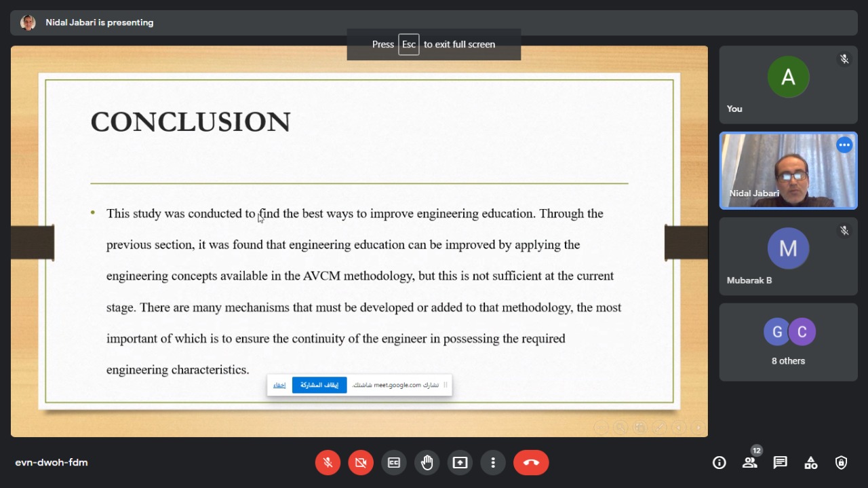Screen dimensions: 868x488
Task: Click presenter avatar next to 'is presenting'
Action: 28,22
